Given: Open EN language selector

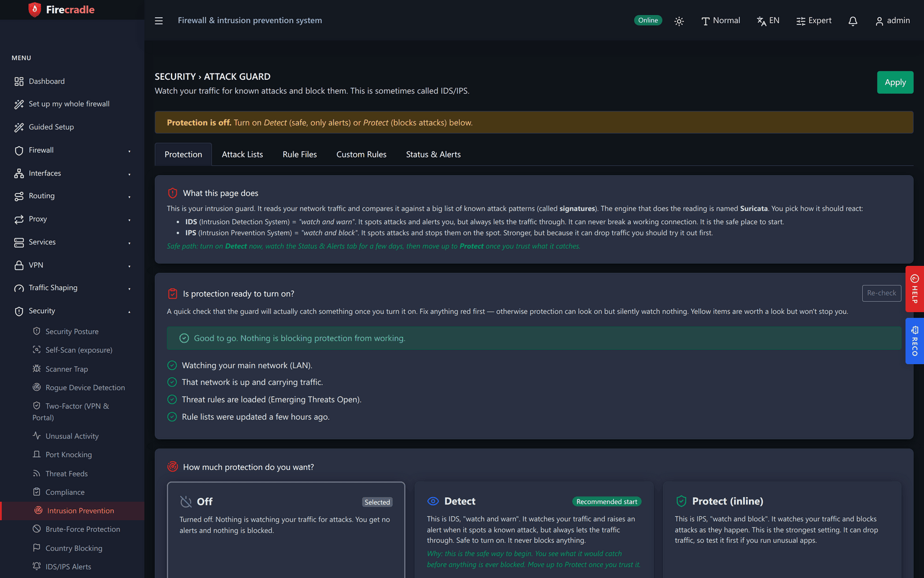Looking at the screenshot, I should tap(768, 21).
